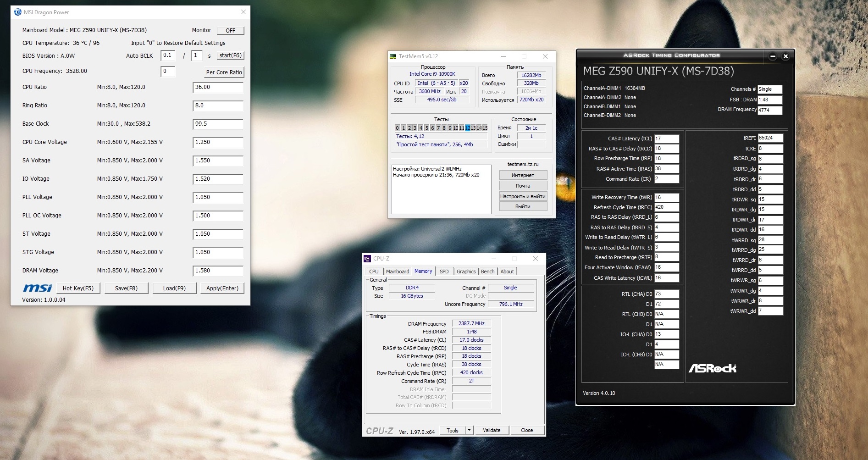The width and height of the screenshot is (868, 460).
Task: Click the Per Core Ratio button
Action: pyautogui.click(x=224, y=72)
